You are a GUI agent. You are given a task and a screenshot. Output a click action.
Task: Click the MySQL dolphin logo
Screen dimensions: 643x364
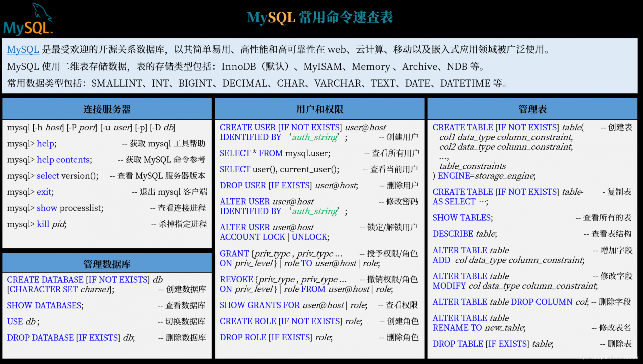[28, 19]
